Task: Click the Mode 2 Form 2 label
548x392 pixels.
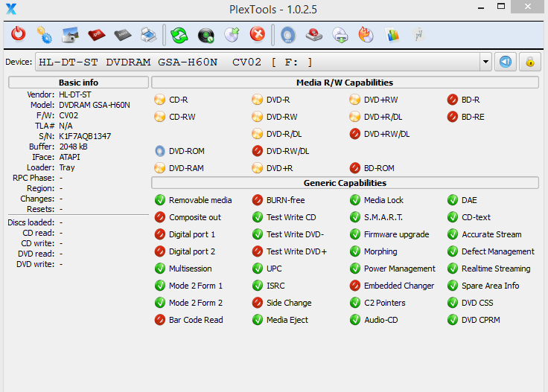Action: [x=196, y=303]
